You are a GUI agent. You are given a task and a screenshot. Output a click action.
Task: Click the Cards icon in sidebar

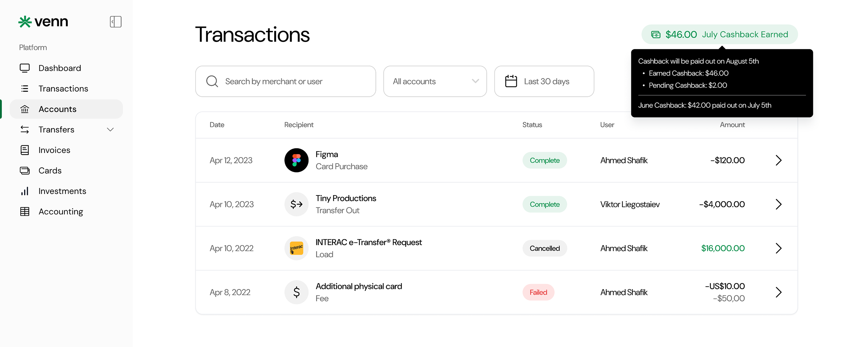(25, 171)
